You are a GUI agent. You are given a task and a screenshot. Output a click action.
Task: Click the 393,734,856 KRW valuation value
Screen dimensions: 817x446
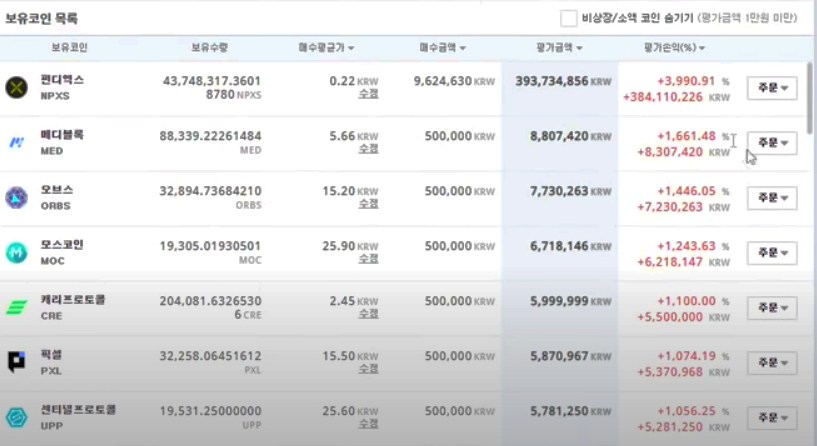(563, 81)
